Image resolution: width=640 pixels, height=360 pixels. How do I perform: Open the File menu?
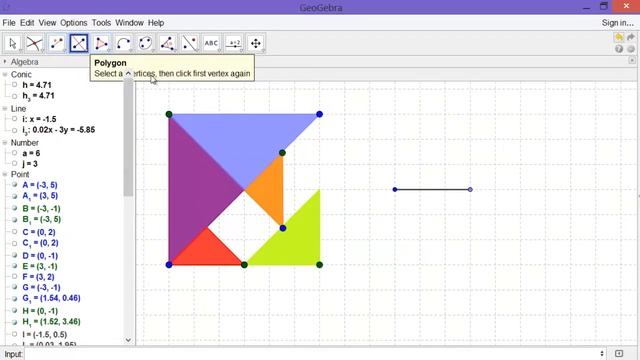click(x=9, y=23)
